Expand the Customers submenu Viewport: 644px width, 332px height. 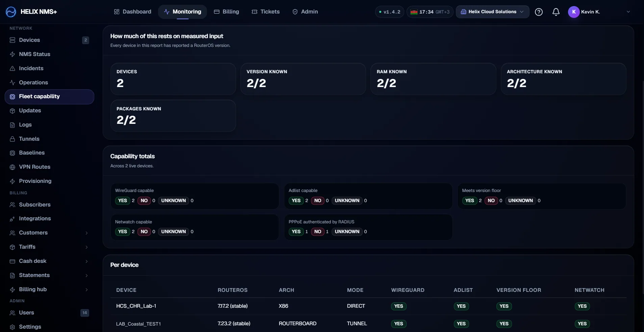[x=86, y=233]
